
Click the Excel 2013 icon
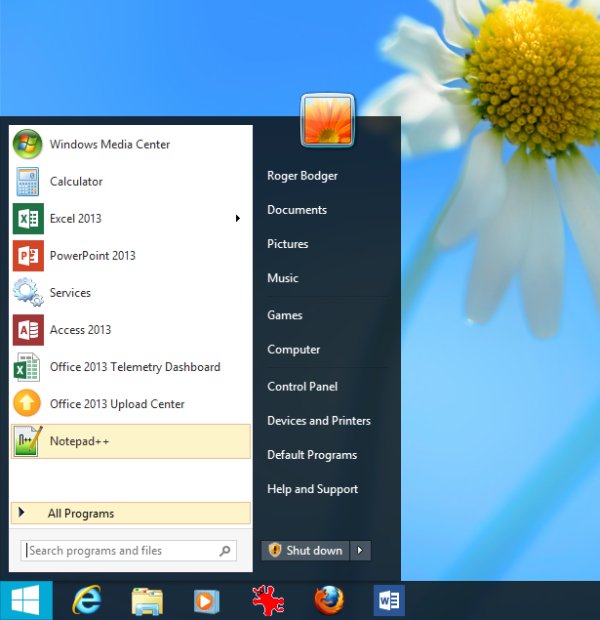coord(28,219)
